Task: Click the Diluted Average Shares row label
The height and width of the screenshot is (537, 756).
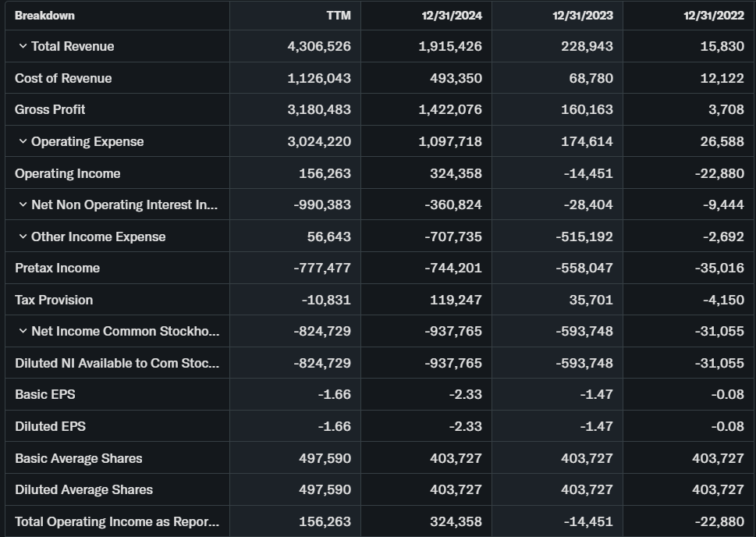Action: 83,490
